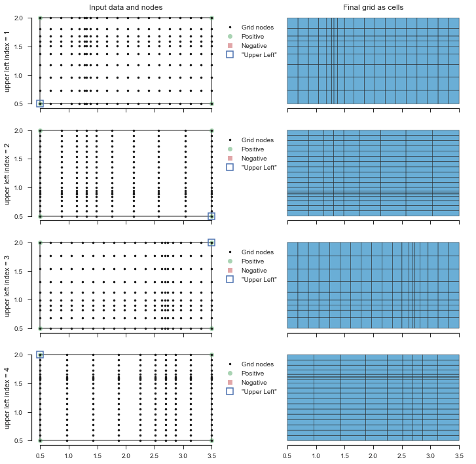476x464 pixels.
Task: Click 'Grid nodes' legend text for index 1
Action: 257,28
